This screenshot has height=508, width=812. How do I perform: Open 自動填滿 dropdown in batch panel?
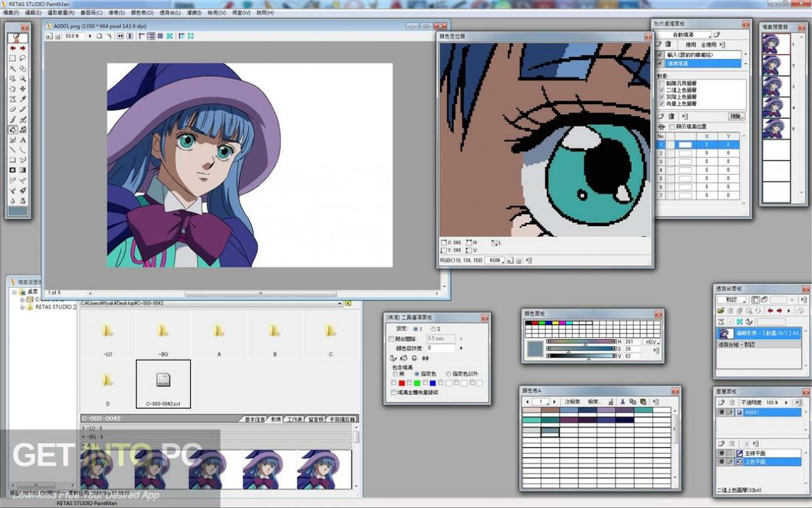pyautogui.click(x=683, y=35)
